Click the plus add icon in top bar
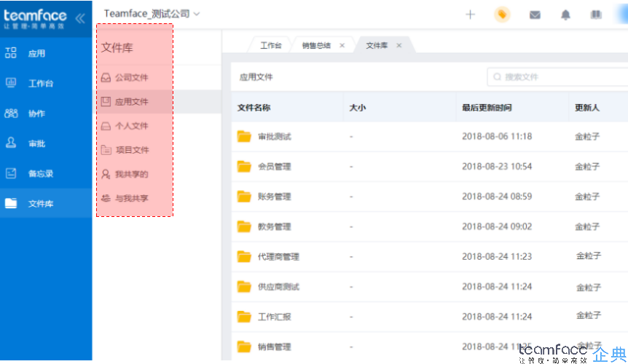This screenshot has height=364, width=628. pyautogui.click(x=470, y=15)
